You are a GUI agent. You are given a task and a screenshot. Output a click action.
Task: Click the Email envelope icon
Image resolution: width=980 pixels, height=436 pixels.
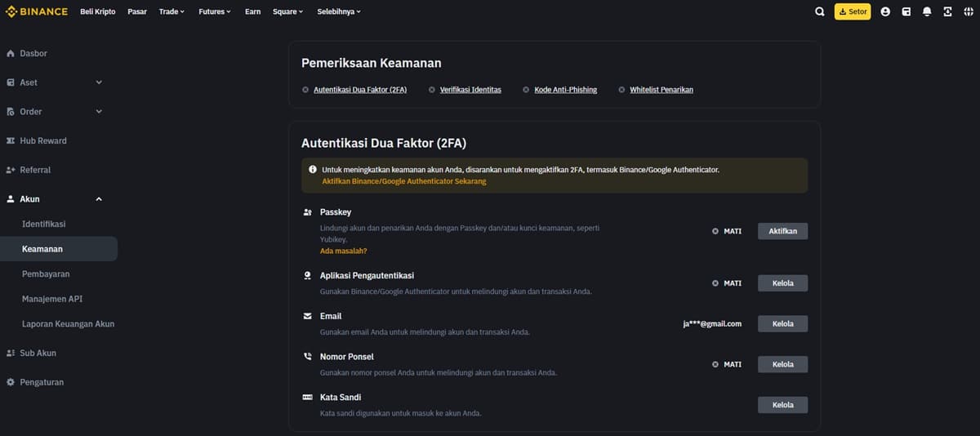click(307, 316)
